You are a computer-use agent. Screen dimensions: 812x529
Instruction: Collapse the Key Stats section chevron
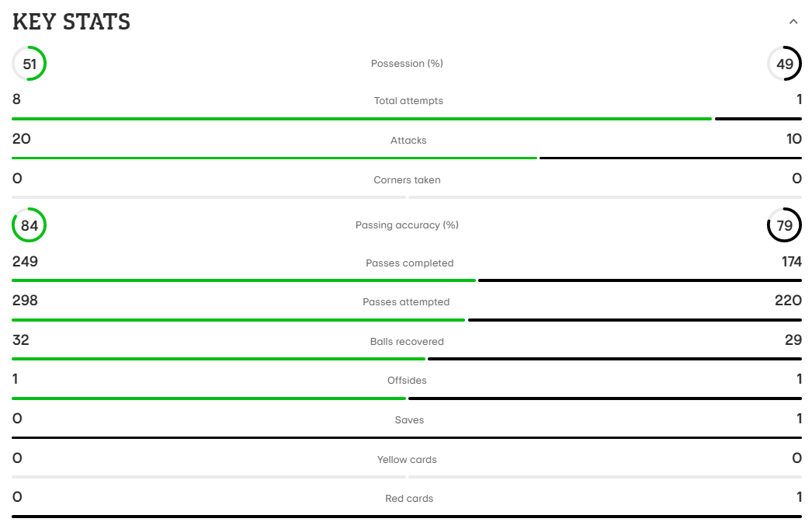793,22
